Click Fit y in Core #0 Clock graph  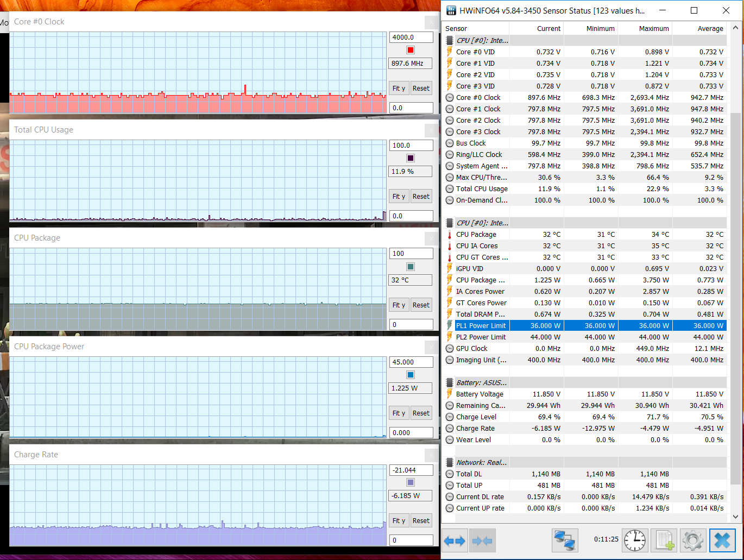click(x=399, y=89)
